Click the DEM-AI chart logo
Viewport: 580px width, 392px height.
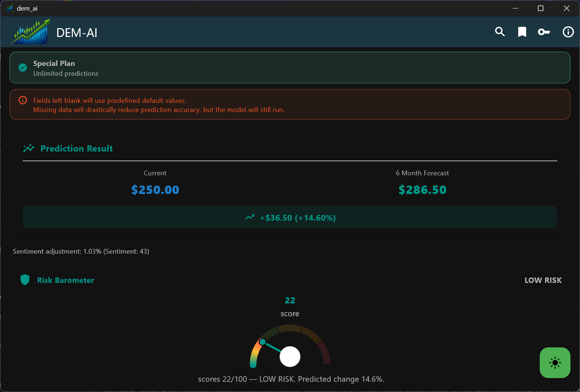click(30, 32)
